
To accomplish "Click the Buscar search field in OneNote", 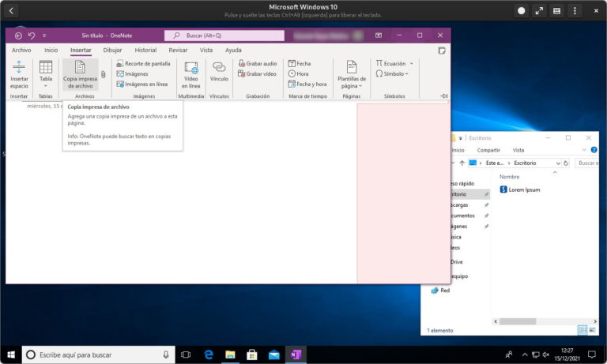I will click(x=224, y=36).
